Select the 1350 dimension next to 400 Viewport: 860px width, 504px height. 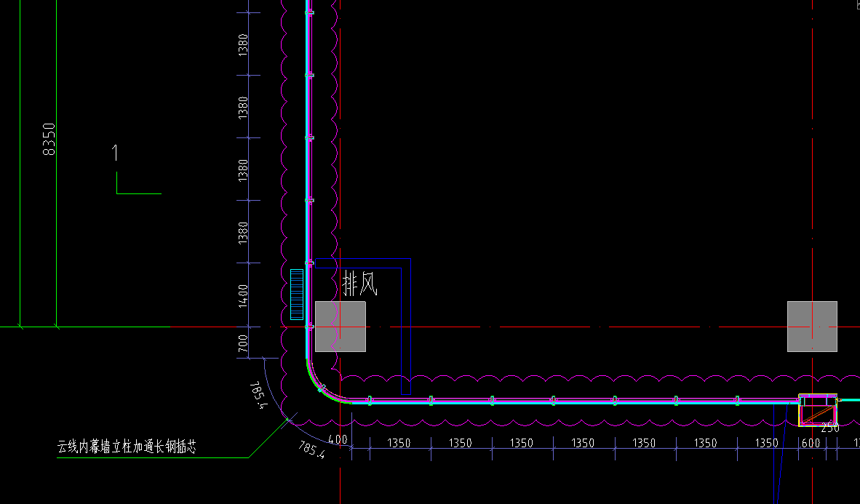(x=398, y=443)
